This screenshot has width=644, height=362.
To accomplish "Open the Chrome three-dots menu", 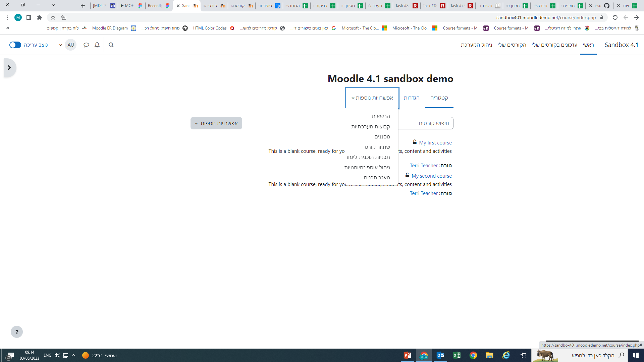I will 7,17.
